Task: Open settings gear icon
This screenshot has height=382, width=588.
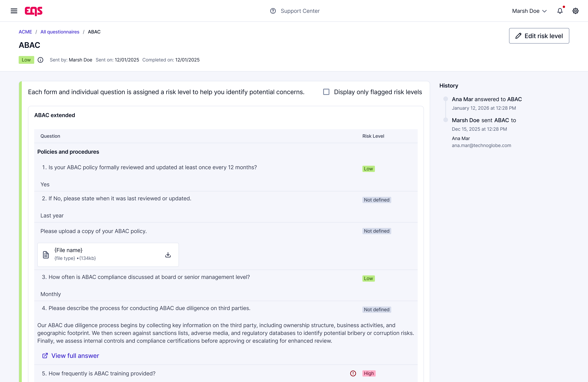Action: point(575,11)
